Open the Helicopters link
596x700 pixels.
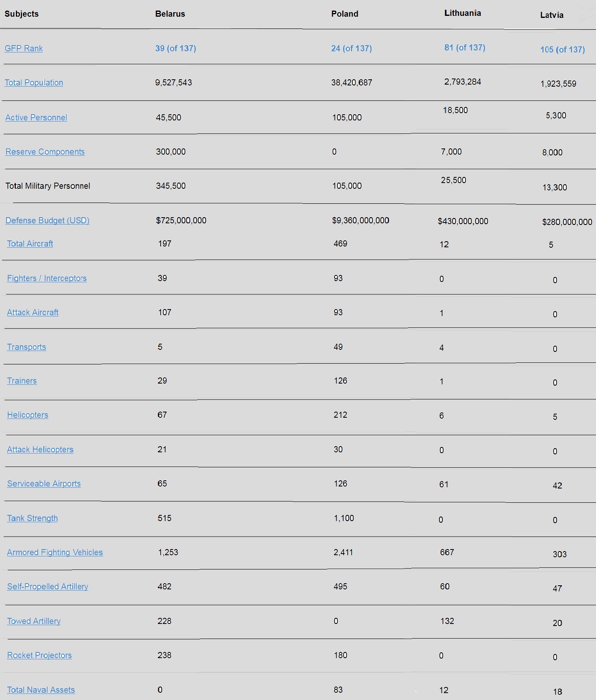[x=28, y=415]
